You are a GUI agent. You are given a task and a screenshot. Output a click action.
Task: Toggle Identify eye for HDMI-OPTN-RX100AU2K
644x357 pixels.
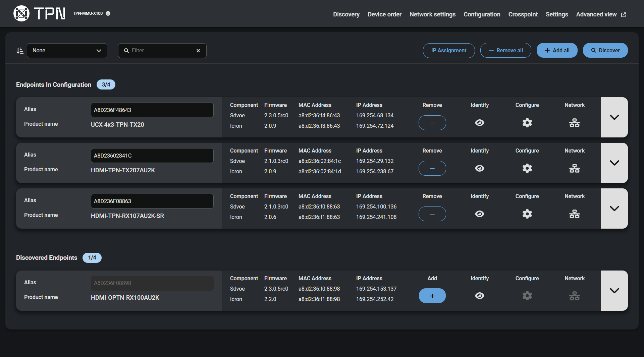[x=480, y=296]
